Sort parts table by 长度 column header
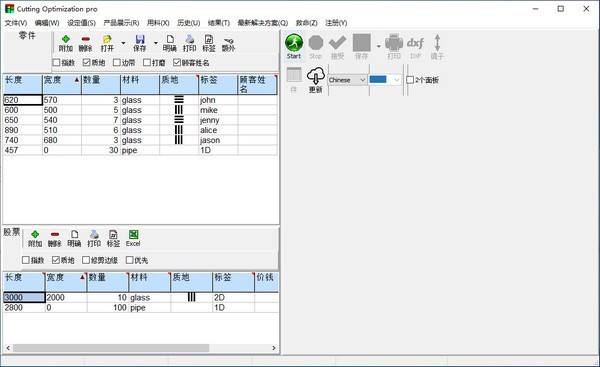Screen dimensions: 600x367 [22, 85]
